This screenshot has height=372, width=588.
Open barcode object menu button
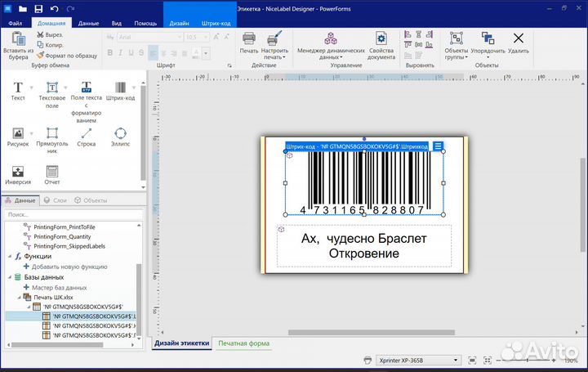click(x=438, y=146)
